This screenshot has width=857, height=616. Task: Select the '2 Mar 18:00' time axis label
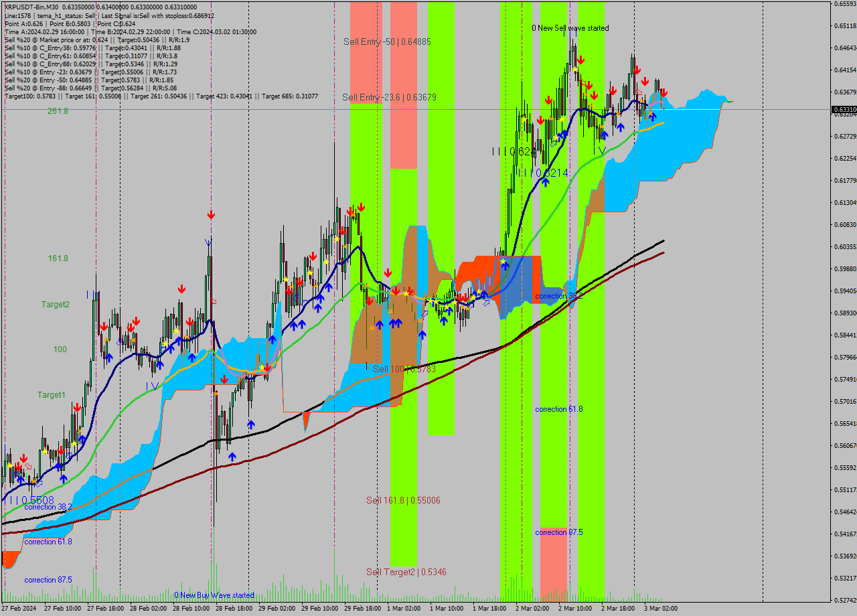point(618,609)
